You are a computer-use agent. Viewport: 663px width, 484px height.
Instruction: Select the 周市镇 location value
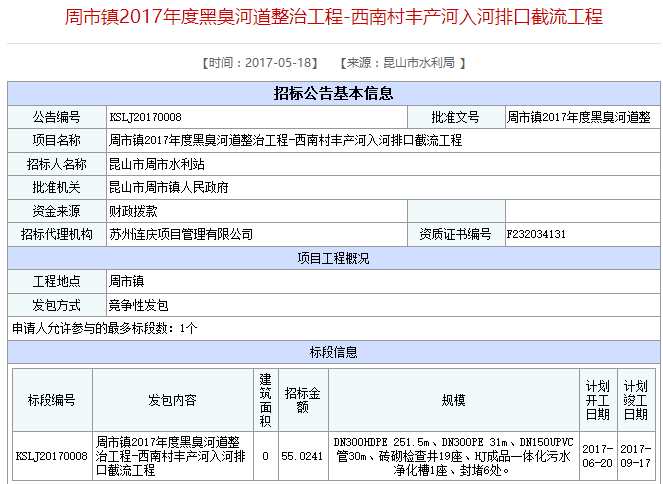[x=127, y=281]
